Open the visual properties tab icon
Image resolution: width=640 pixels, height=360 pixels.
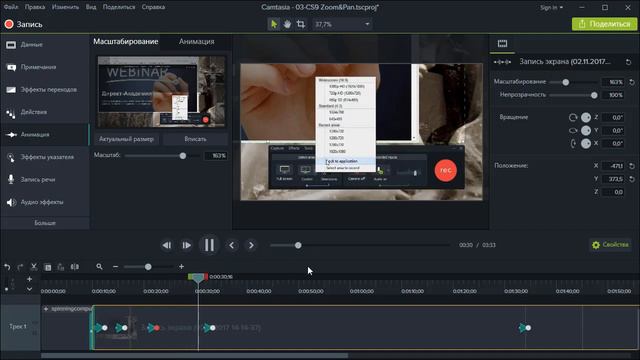coord(502,43)
